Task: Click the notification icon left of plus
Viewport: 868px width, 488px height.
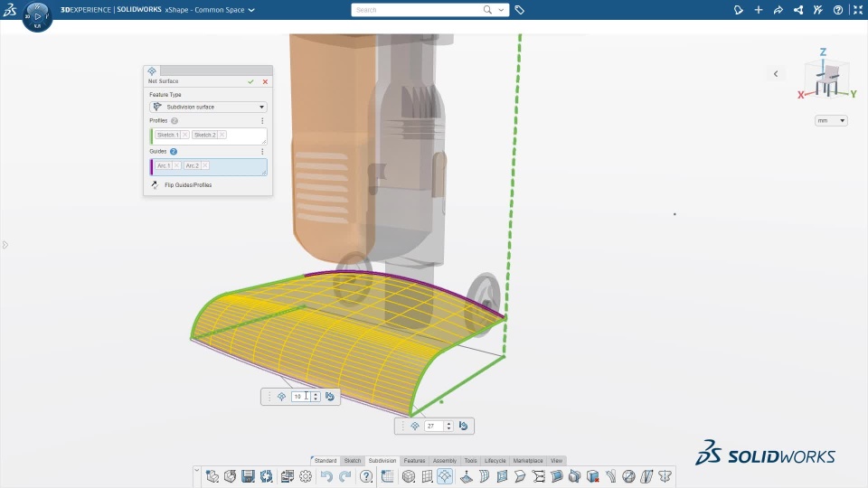Action: [x=739, y=10]
